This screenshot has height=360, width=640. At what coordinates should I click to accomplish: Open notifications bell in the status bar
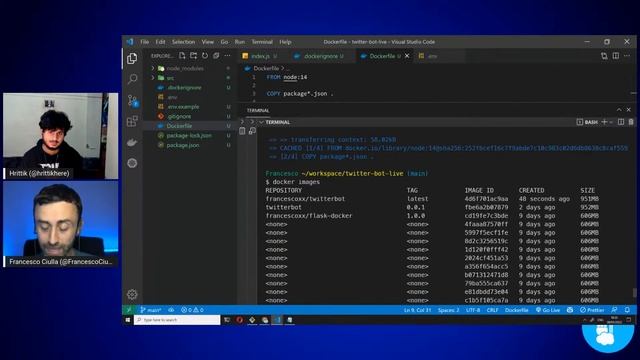[x=627, y=310]
